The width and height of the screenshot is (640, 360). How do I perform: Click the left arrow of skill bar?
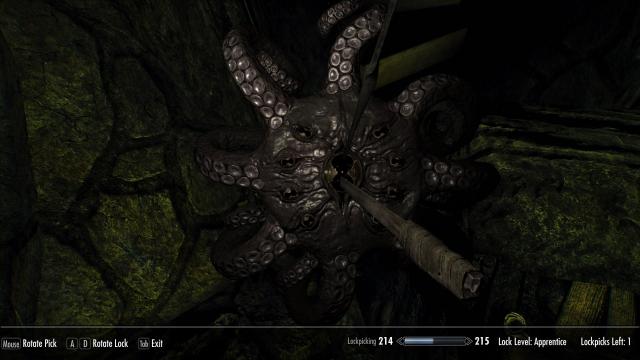[400, 341]
